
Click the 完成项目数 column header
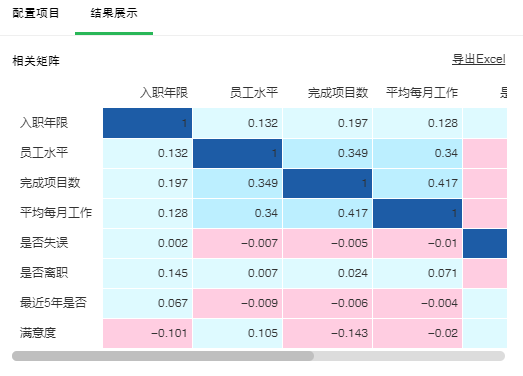pos(338,92)
